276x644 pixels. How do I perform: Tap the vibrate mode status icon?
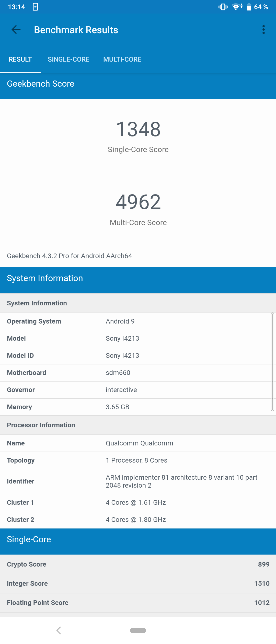click(223, 7)
